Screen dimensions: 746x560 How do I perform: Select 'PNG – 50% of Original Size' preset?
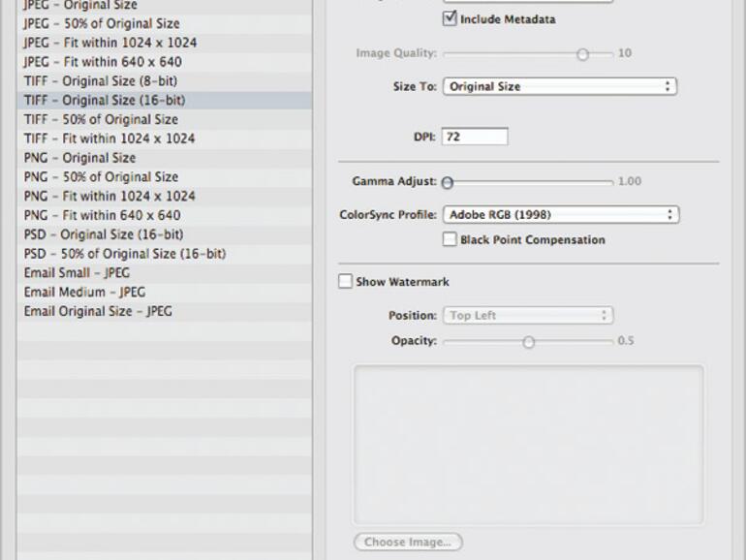pos(165,177)
